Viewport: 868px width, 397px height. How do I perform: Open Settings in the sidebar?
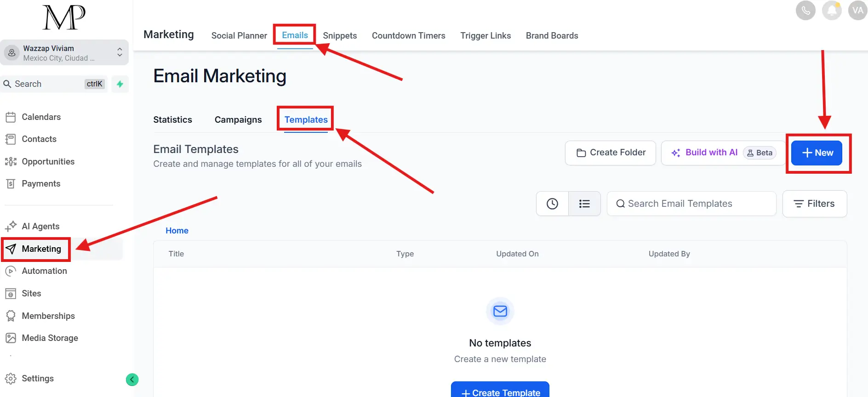[38, 379]
